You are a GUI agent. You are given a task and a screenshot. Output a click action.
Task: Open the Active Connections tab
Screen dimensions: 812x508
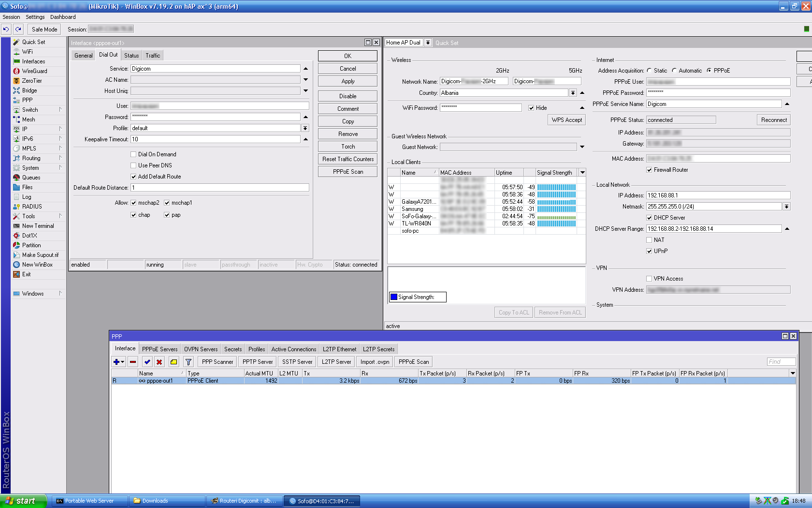[x=293, y=349]
